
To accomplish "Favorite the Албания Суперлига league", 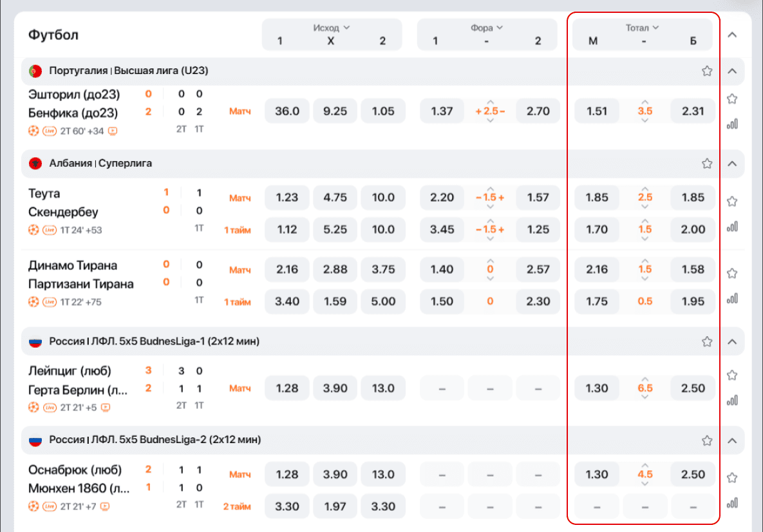I will click(707, 164).
